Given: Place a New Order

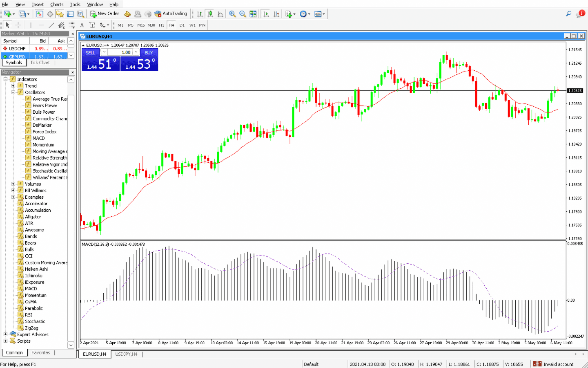Looking at the screenshot, I should click(x=104, y=13).
